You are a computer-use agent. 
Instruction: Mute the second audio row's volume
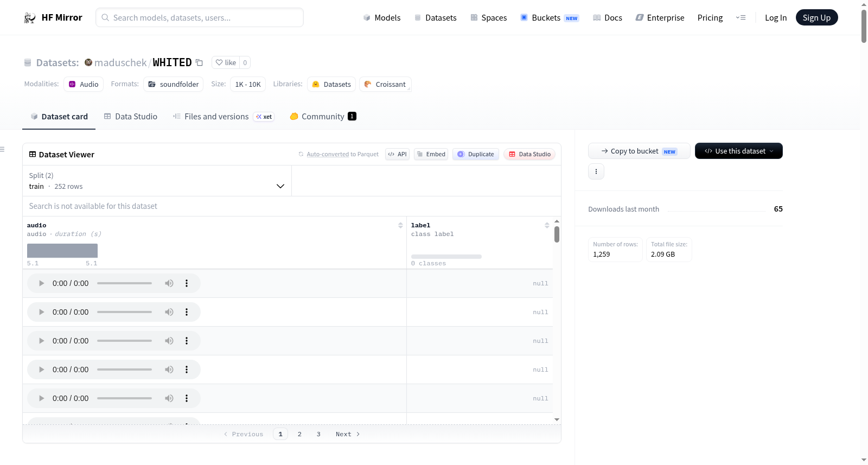click(169, 312)
